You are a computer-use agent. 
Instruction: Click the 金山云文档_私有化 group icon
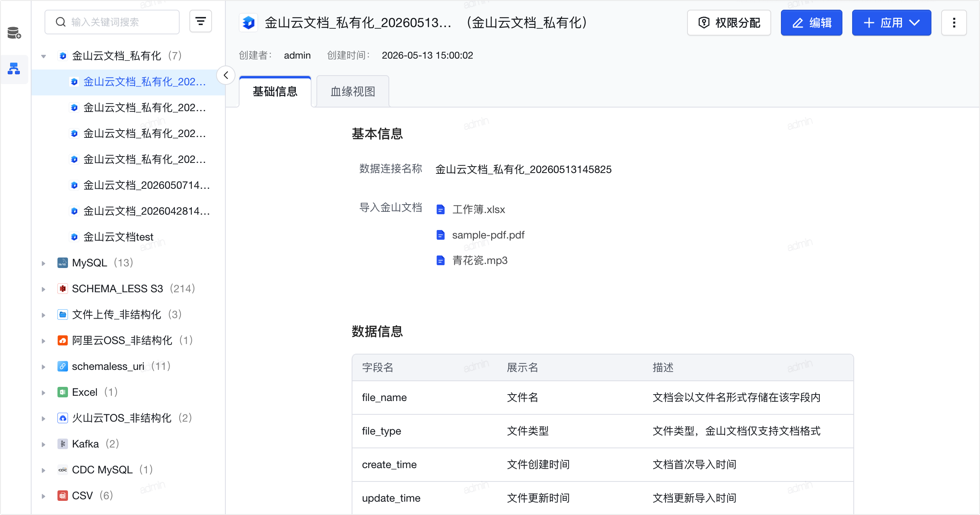[x=63, y=56]
